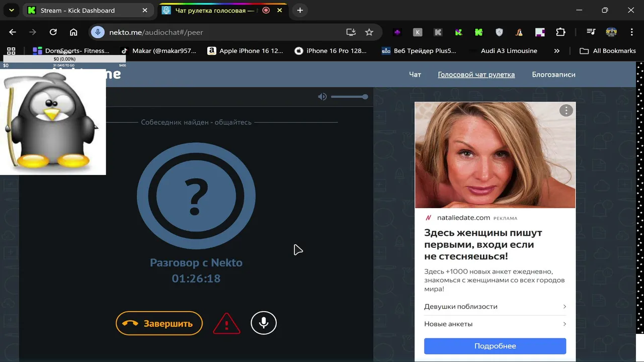This screenshot has height=362, width=644.
Task: Click the microphone permission icon in address bar
Action: [98, 32]
